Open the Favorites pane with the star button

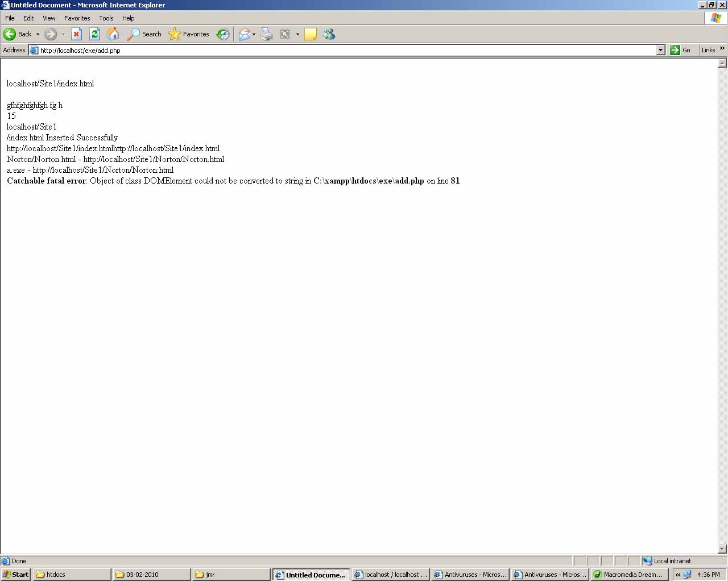click(x=189, y=34)
